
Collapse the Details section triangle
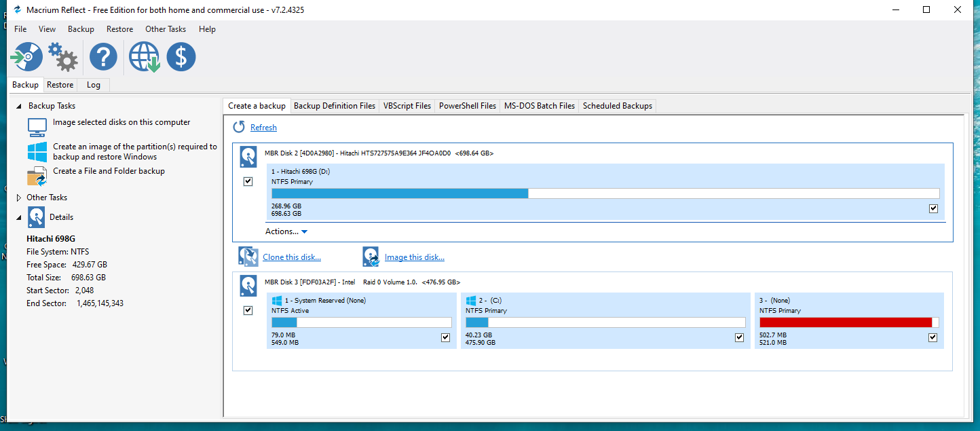point(19,217)
